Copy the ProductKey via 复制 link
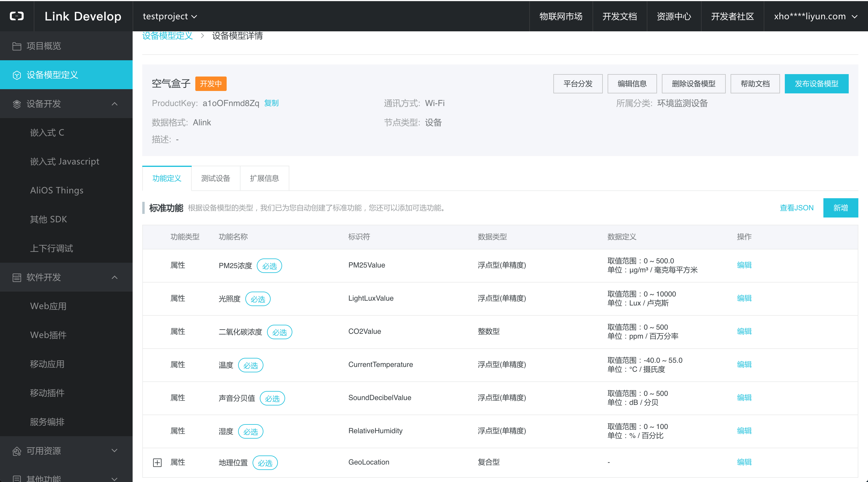868x482 pixels. tap(271, 103)
